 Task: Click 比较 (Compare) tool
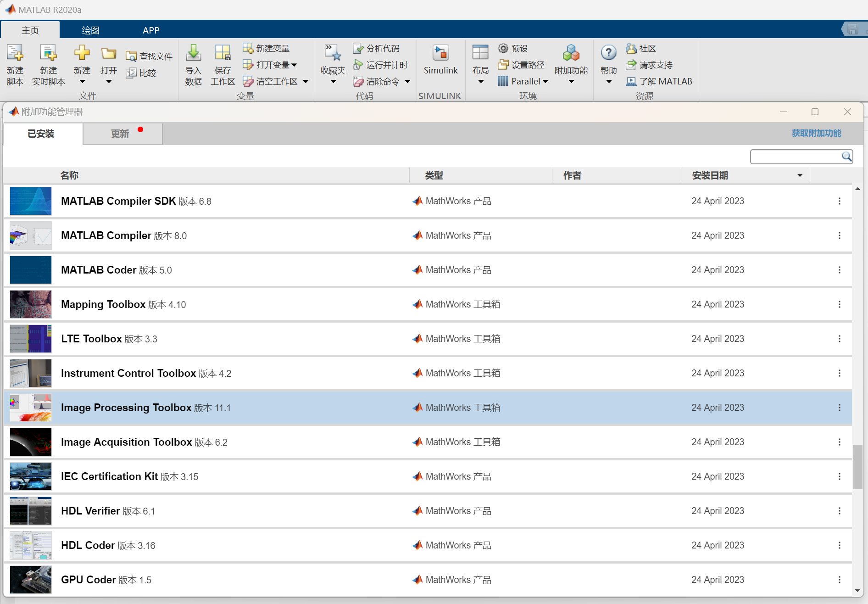click(141, 73)
